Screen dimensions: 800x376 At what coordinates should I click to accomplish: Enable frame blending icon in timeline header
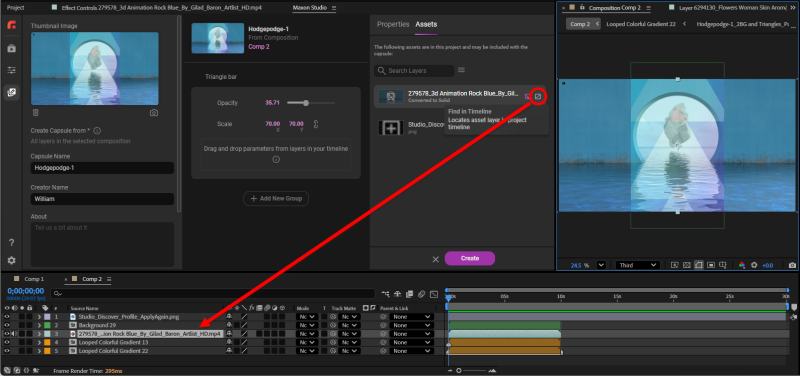point(409,294)
